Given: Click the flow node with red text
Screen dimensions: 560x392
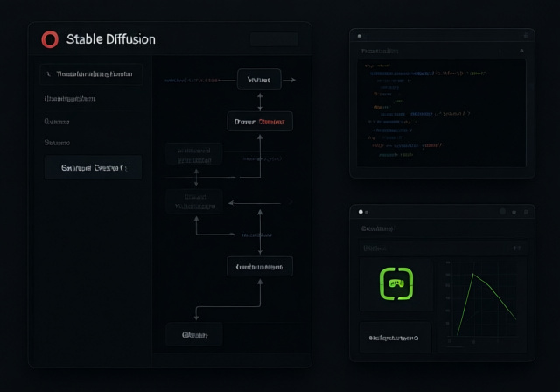Looking at the screenshot, I should pyautogui.click(x=260, y=122).
